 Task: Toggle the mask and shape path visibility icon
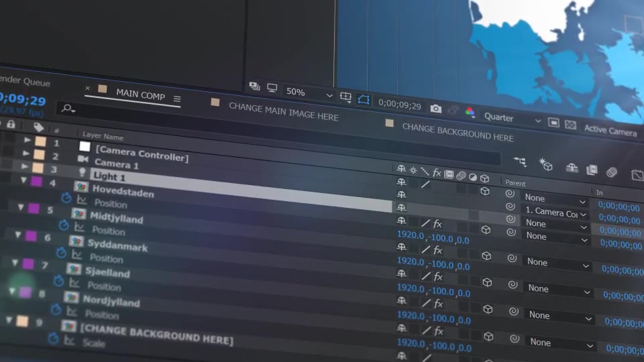[x=364, y=99]
